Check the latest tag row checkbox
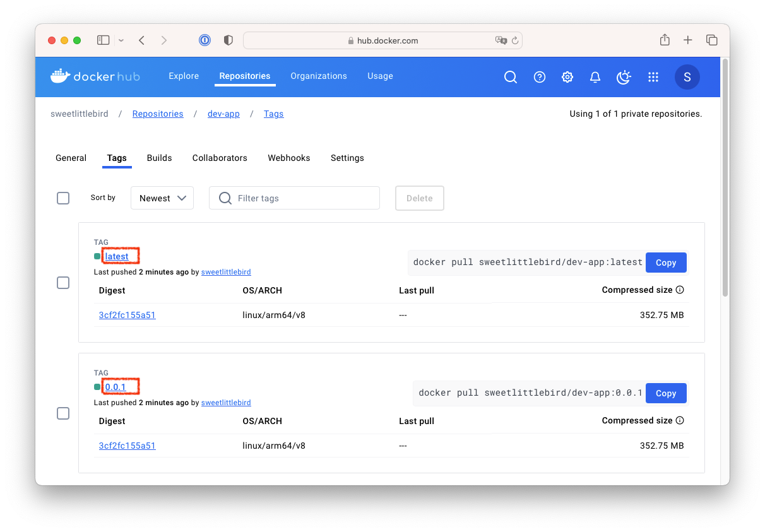 pos(63,283)
